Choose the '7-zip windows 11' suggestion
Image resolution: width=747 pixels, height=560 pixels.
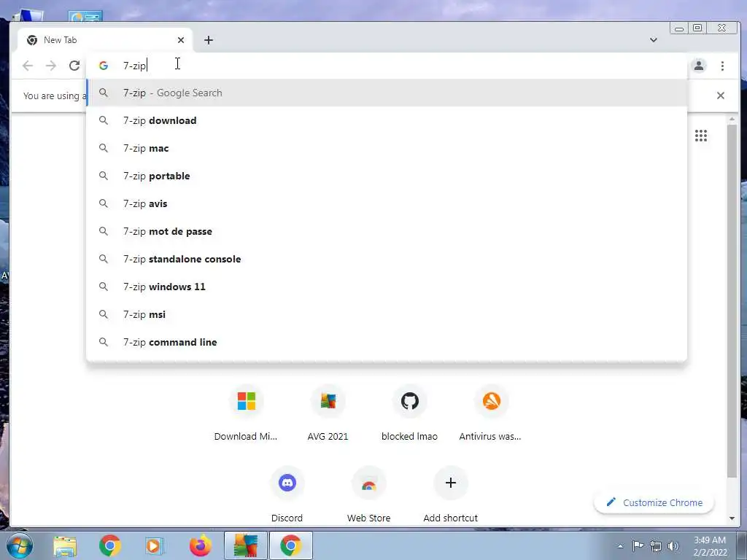(387, 287)
